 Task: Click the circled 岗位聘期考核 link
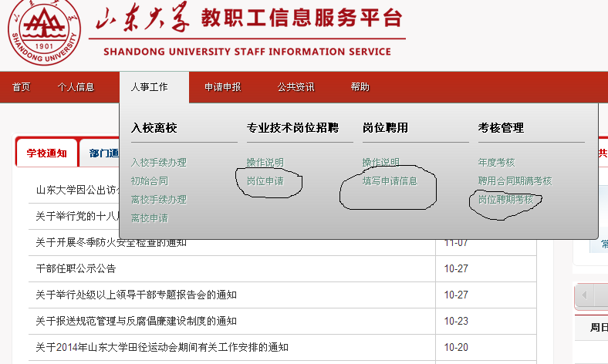(x=505, y=200)
